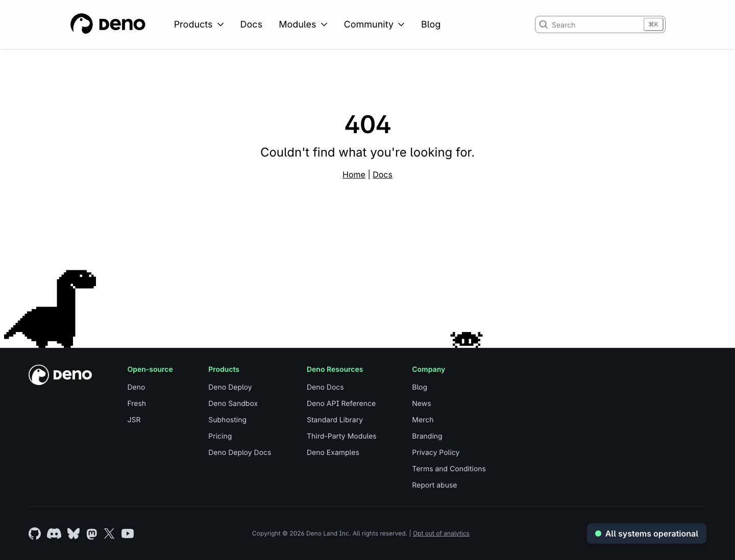Click the Open-source footer heading
This screenshot has width=735, height=560.
[150, 369]
